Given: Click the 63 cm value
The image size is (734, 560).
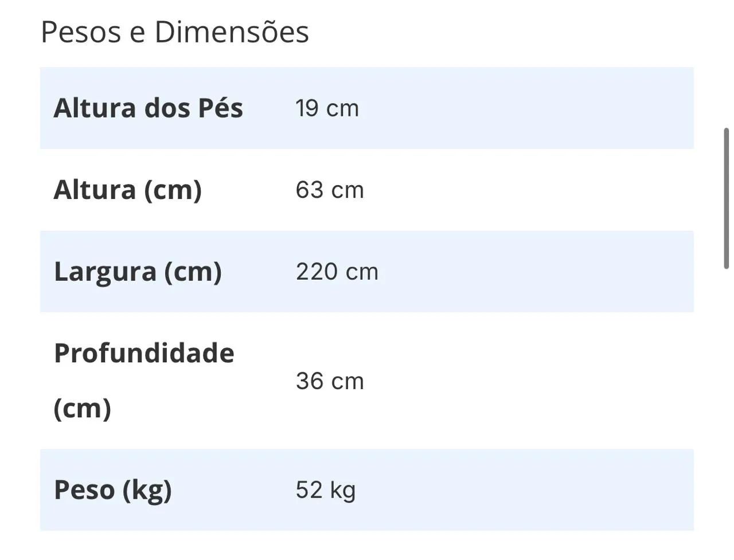Looking at the screenshot, I should pyautogui.click(x=330, y=190).
